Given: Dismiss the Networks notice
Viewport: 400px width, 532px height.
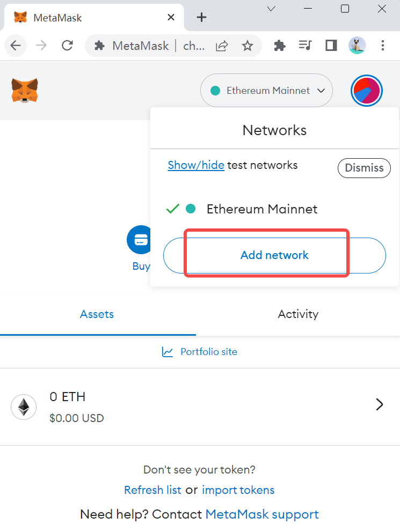Looking at the screenshot, I should [x=364, y=168].
